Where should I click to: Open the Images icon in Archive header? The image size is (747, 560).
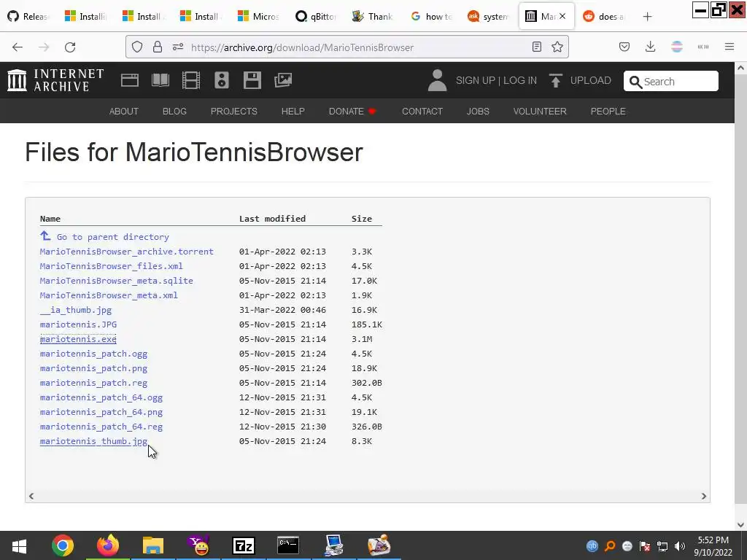pyautogui.click(x=283, y=80)
